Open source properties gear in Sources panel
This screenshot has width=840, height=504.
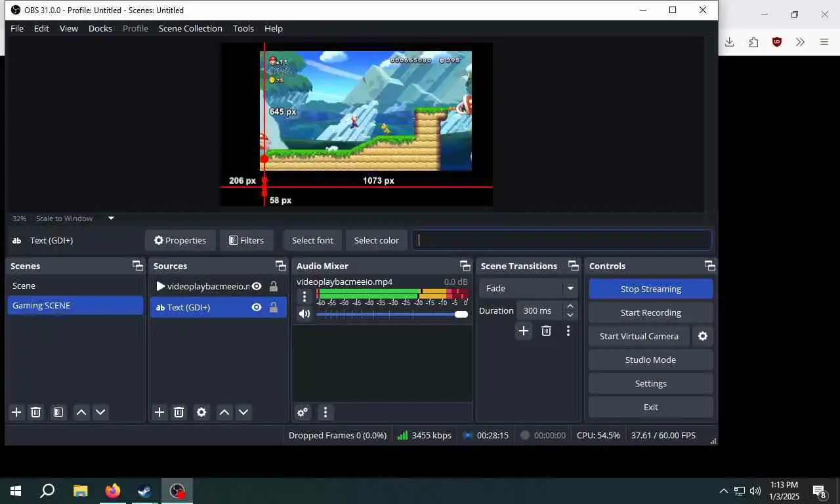point(201,412)
